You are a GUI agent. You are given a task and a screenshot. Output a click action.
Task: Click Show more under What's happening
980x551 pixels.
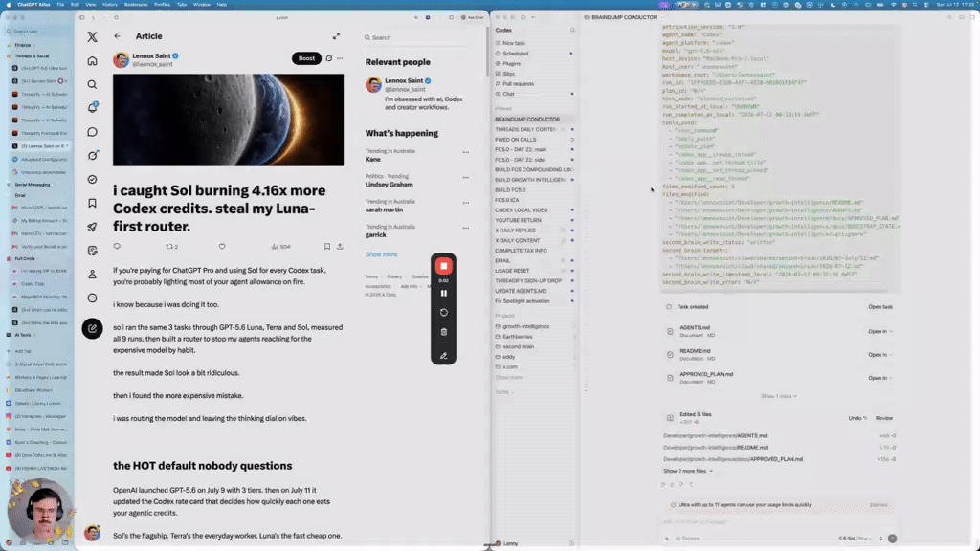(x=381, y=254)
